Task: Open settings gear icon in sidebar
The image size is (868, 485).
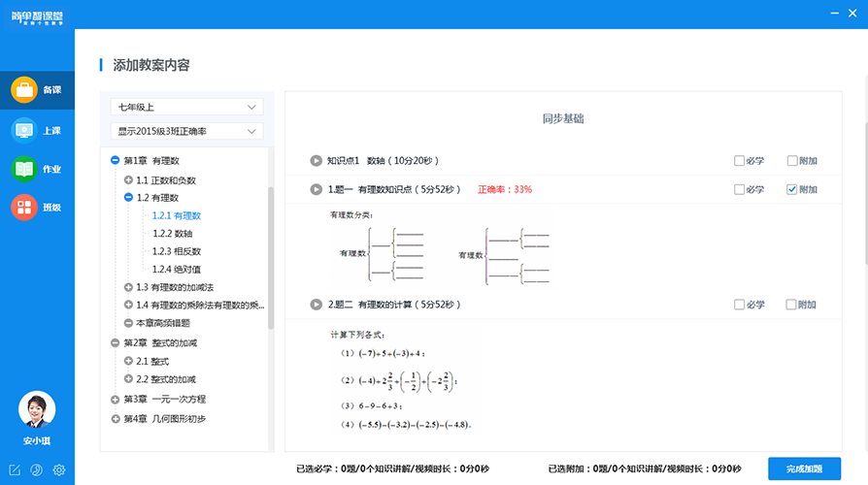Action: tap(58, 470)
